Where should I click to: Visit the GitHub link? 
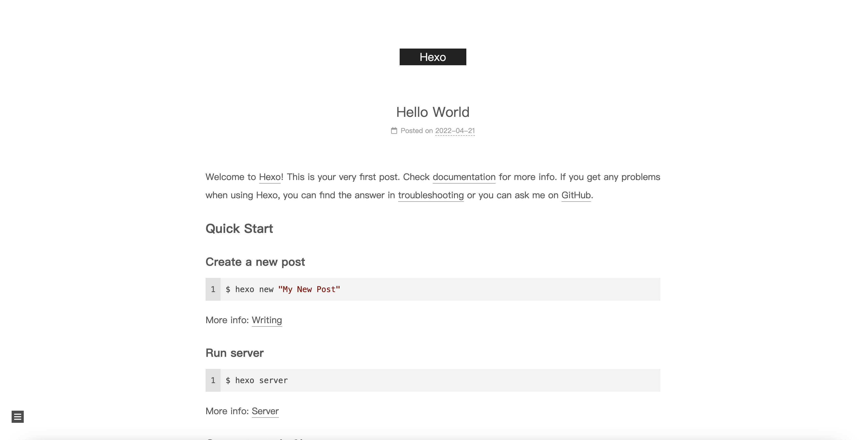point(576,195)
